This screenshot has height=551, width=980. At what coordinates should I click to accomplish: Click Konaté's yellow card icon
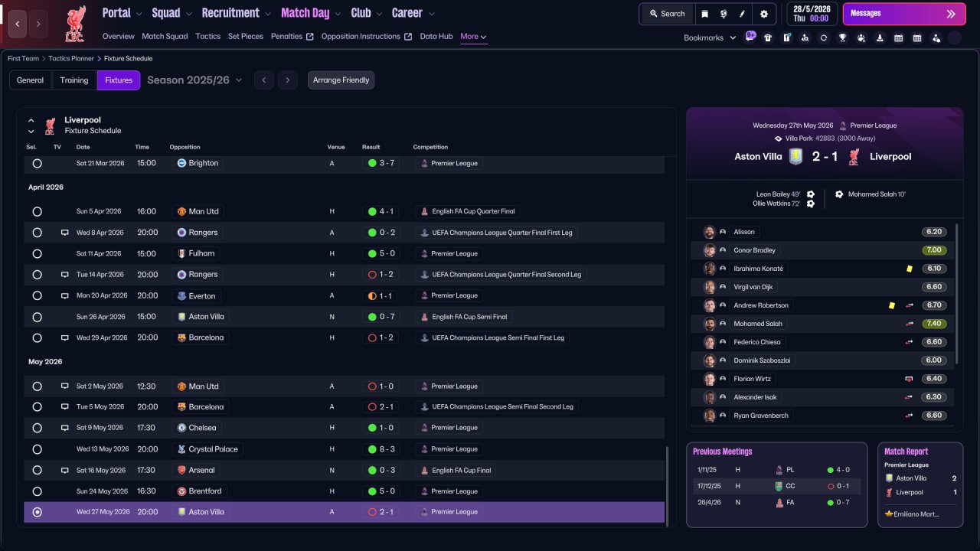point(909,269)
